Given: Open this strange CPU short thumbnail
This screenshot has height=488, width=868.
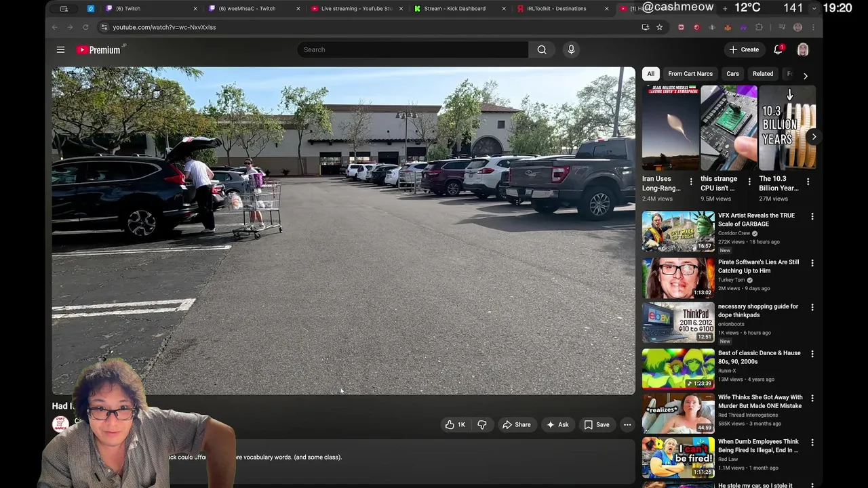Looking at the screenshot, I should coord(728,127).
